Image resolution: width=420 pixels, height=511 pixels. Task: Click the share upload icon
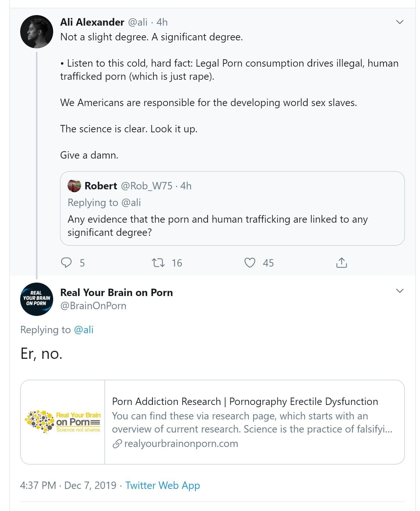pos(342,263)
